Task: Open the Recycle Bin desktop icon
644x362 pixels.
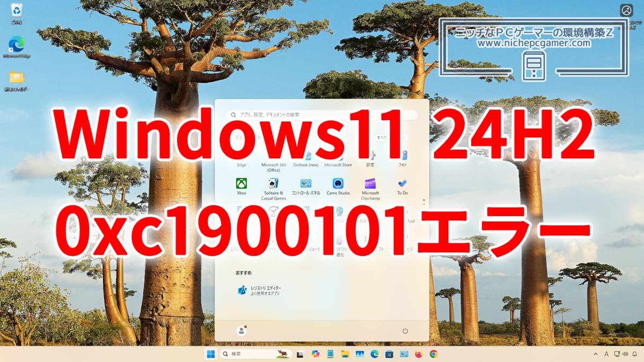Action: click(16, 13)
